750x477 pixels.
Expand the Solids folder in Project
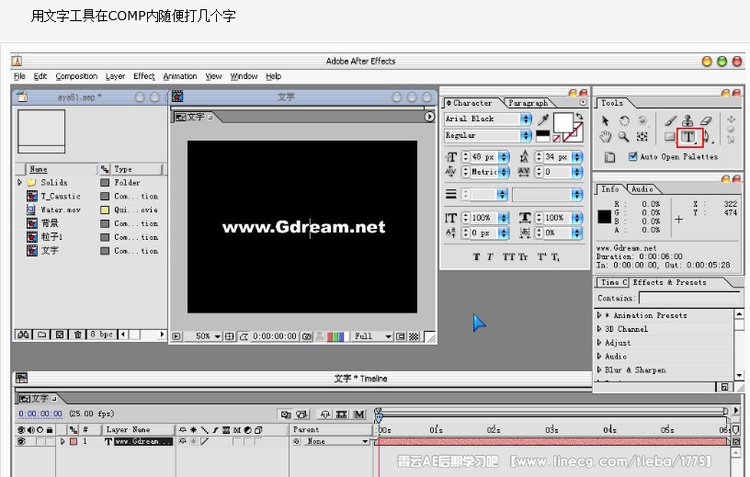click(x=20, y=182)
